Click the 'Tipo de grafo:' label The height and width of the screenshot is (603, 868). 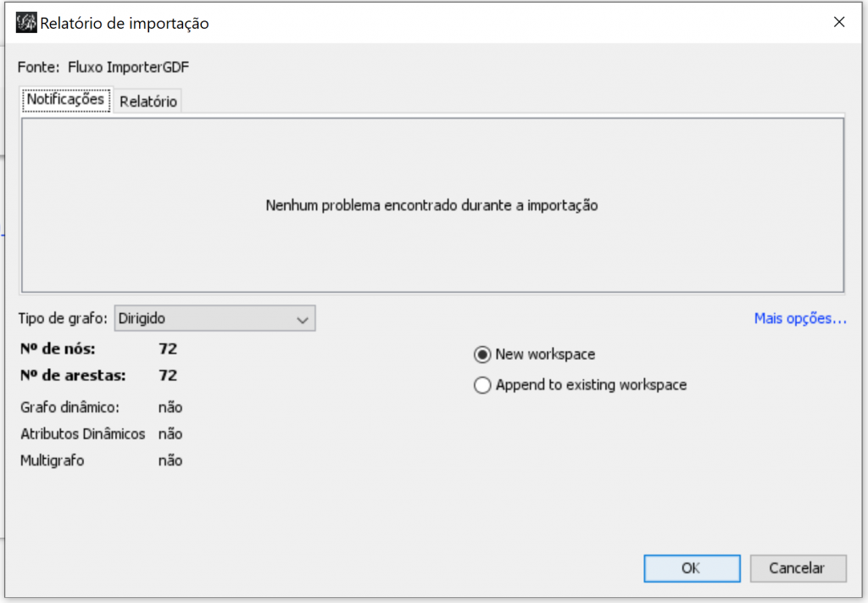(64, 319)
